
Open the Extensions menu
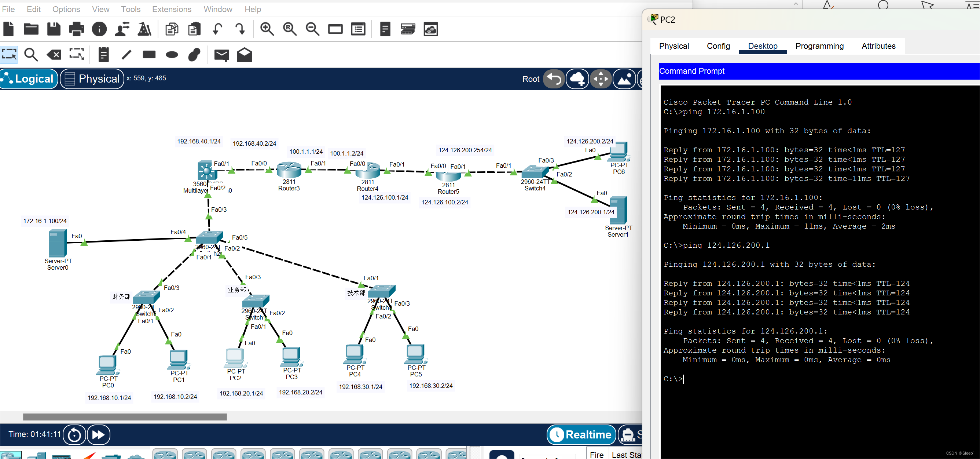click(172, 9)
